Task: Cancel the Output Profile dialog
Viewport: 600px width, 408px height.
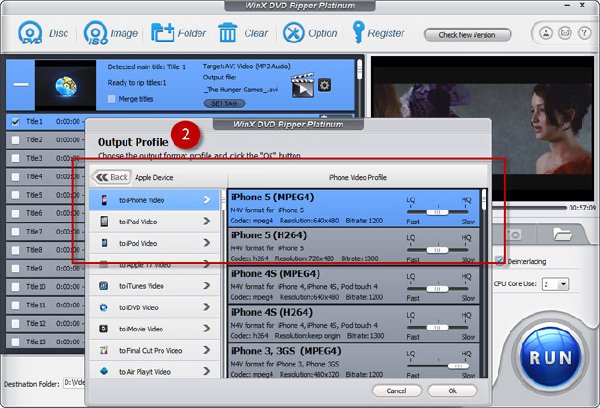Action: (x=396, y=391)
